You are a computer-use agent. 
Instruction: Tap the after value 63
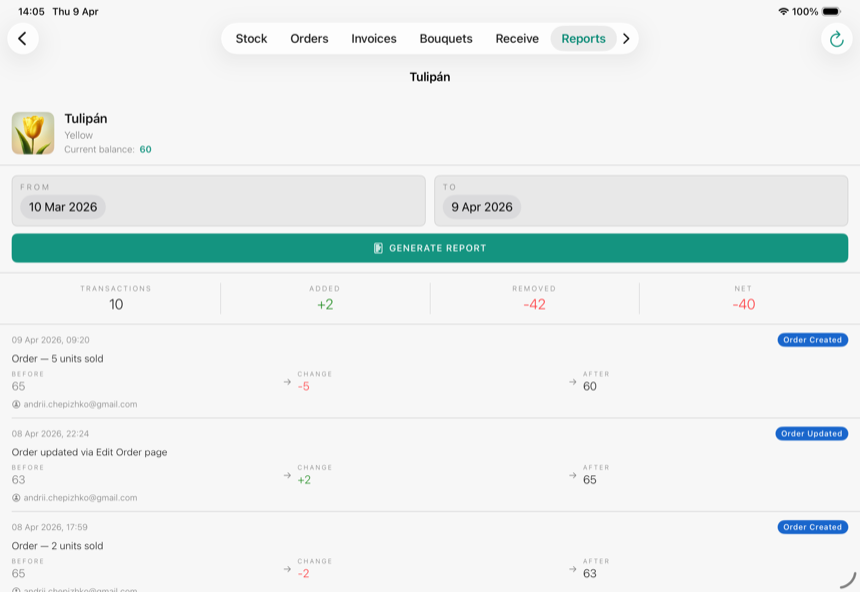pyautogui.click(x=590, y=573)
